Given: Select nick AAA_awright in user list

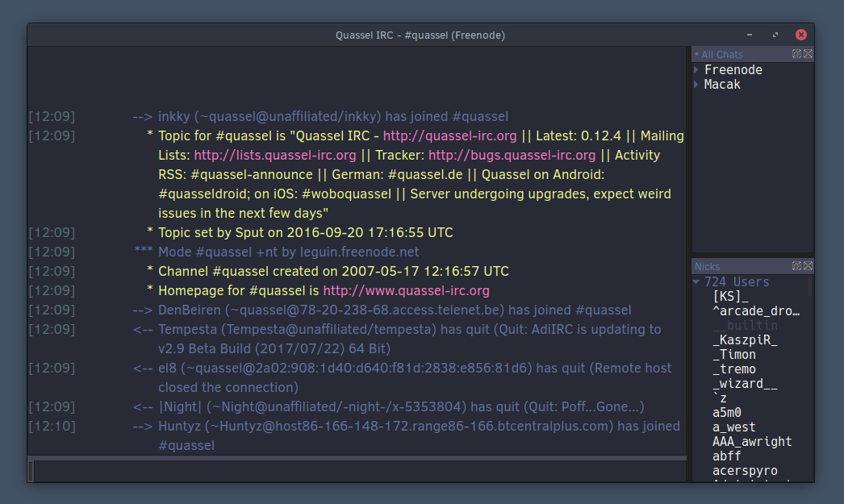Looking at the screenshot, I should pyautogui.click(x=752, y=442).
